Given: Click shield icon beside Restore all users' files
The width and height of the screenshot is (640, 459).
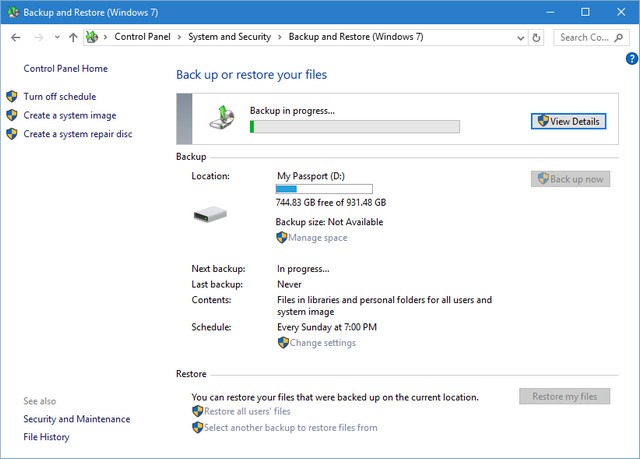Looking at the screenshot, I should point(198,411).
